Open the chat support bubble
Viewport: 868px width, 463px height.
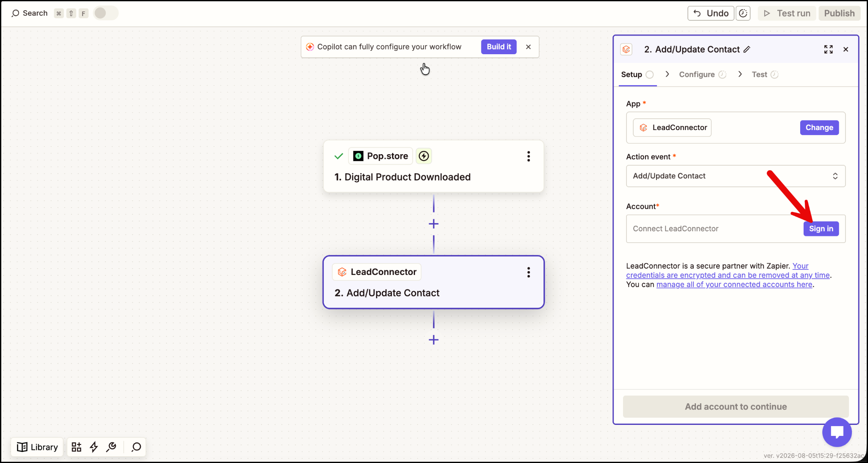pyautogui.click(x=837, y=432)
